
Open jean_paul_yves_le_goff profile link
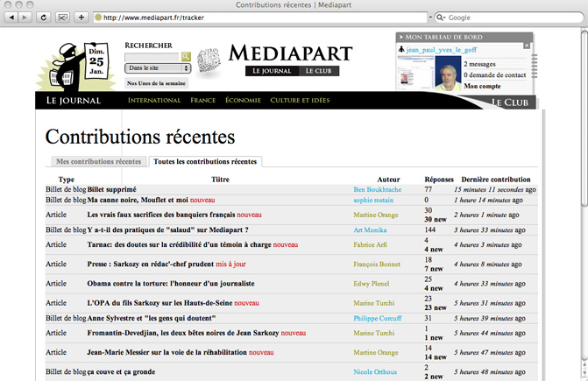[x=442, y=49]
